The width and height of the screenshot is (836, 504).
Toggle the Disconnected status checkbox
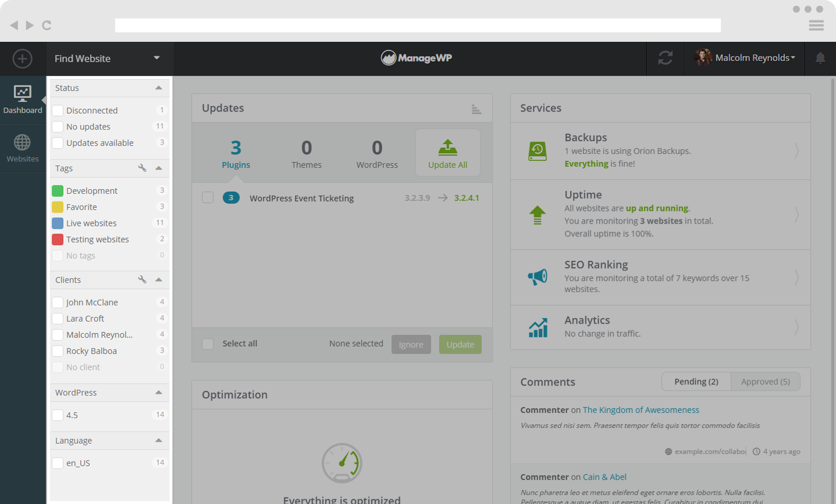tap(57, 110)
